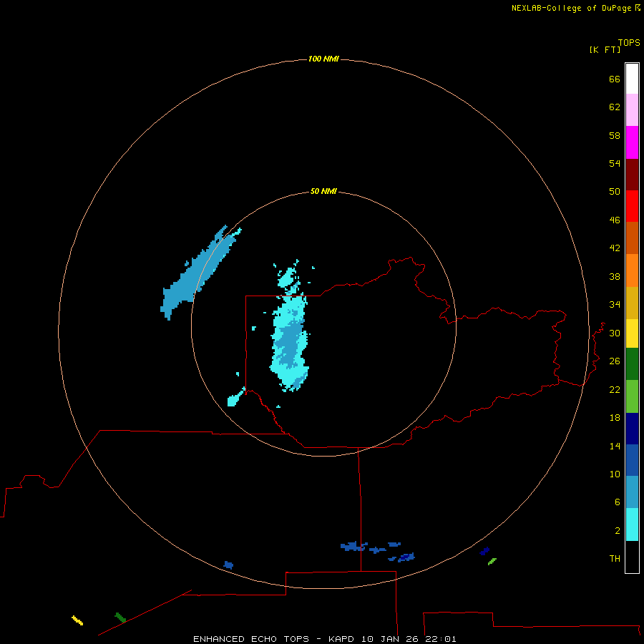Screen dimensions: 644x644
Task: Click the black TH threshold swatch
Action: tap(632, 557)
